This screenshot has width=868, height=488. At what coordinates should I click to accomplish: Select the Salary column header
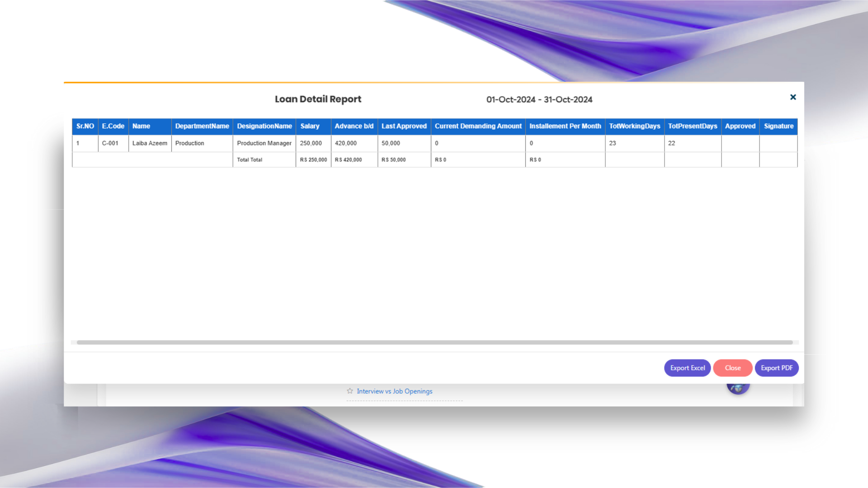click(x=310, y=126)
